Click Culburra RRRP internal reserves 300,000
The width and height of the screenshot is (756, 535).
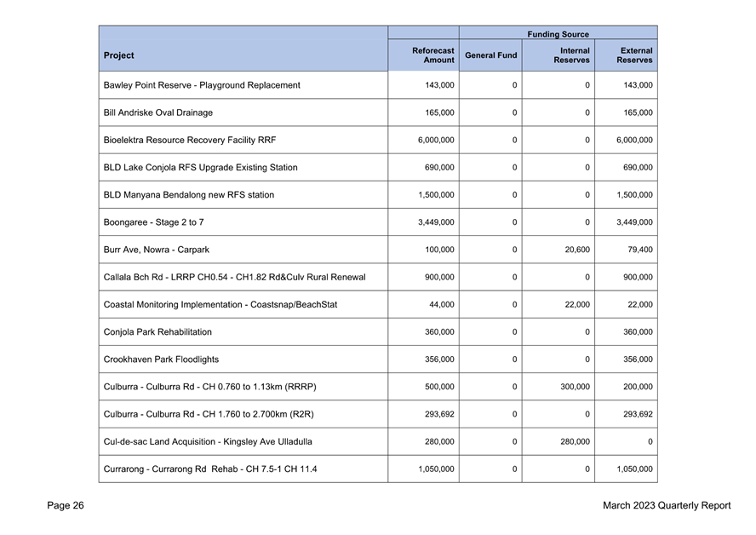click(575, 387)
